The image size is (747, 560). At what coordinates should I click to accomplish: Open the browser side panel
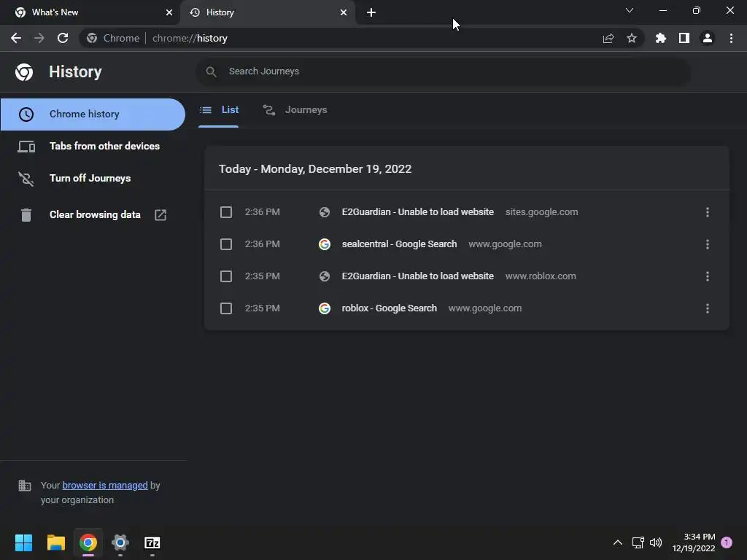point(684,38)
